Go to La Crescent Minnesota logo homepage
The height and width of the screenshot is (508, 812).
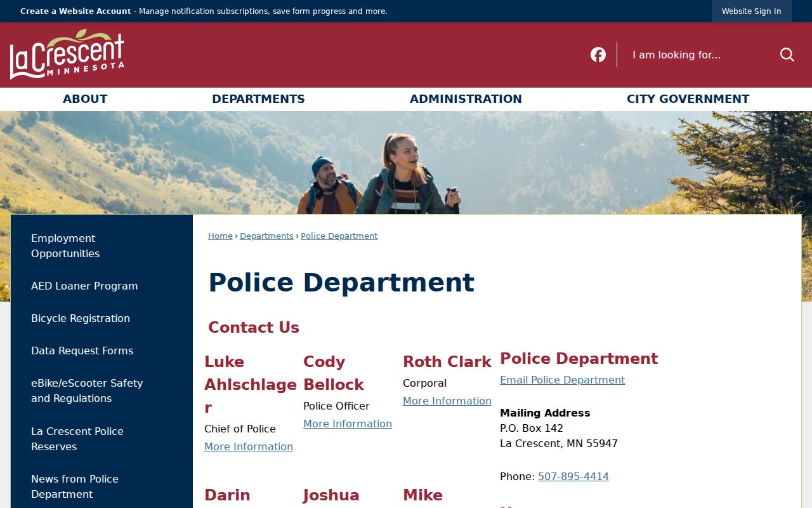click(x=67, y=55)
